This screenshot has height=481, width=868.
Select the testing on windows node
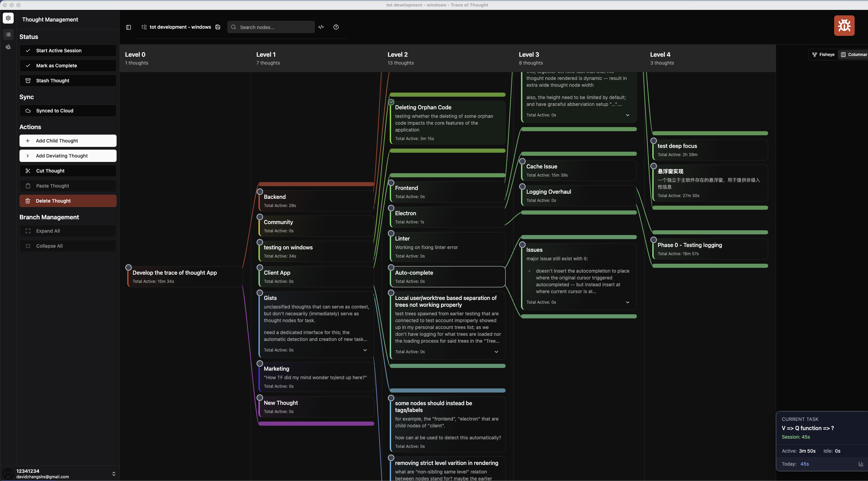[x=316, y=251]
